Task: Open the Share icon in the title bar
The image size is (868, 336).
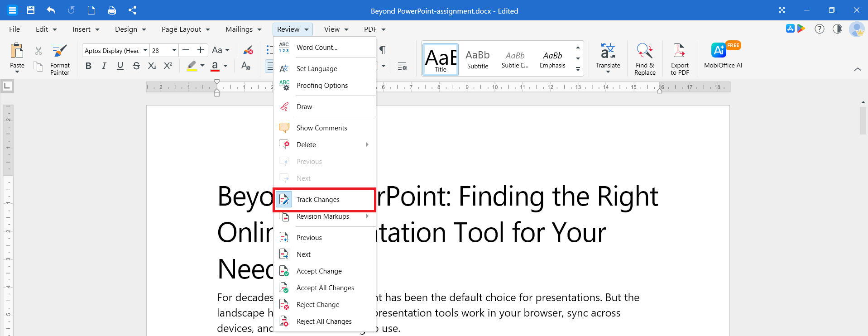Action: pyautogui.click(x=132, y=10)
